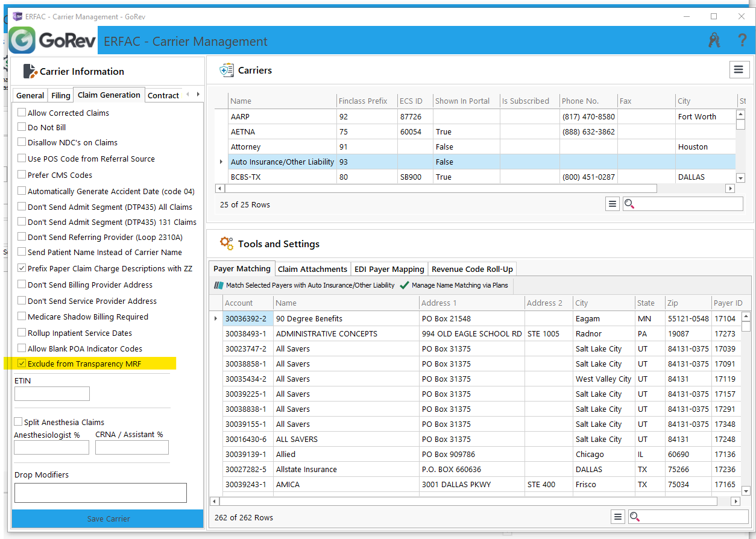The height and width of the screenshot is (539, 756).
Task: Switch to the Filing tab
Action: pyautogui.click(x=60, y=95)
